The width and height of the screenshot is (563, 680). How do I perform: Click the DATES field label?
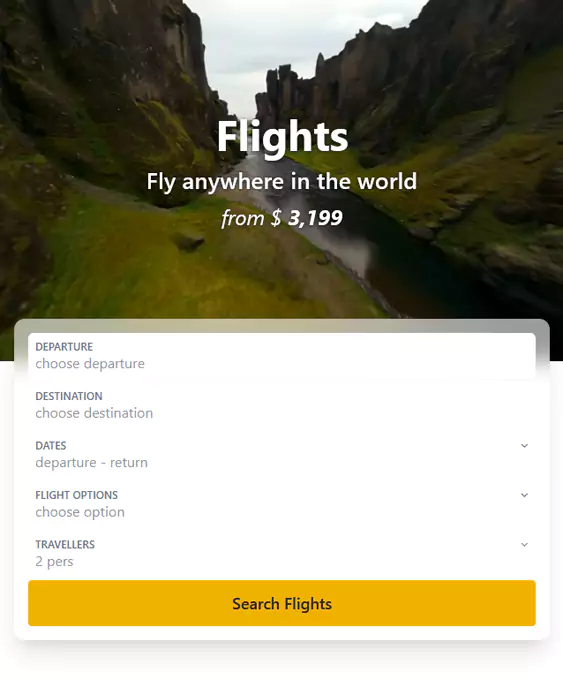(x=51, y=446)
